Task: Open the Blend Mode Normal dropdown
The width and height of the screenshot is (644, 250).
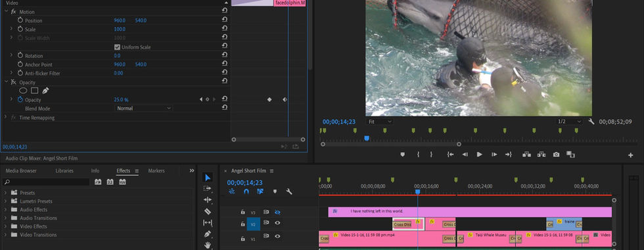Action: point(143,108)
